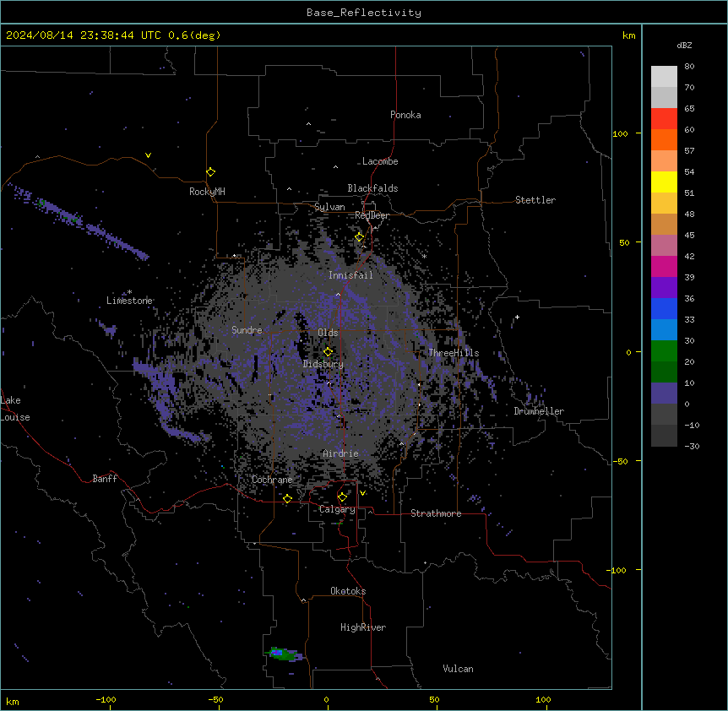Select the Lacombe city label

click(x=380, y=161)
